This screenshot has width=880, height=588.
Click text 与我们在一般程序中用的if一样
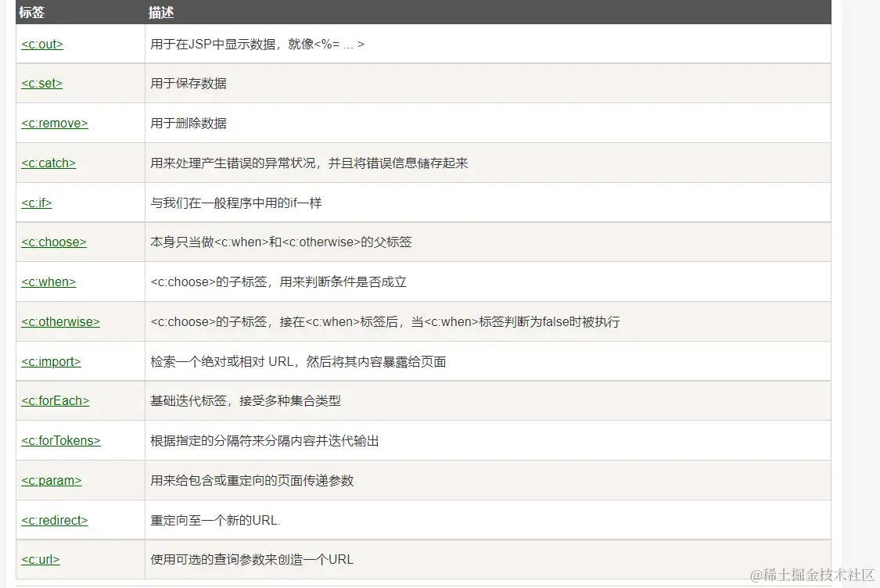coord(236,203)
